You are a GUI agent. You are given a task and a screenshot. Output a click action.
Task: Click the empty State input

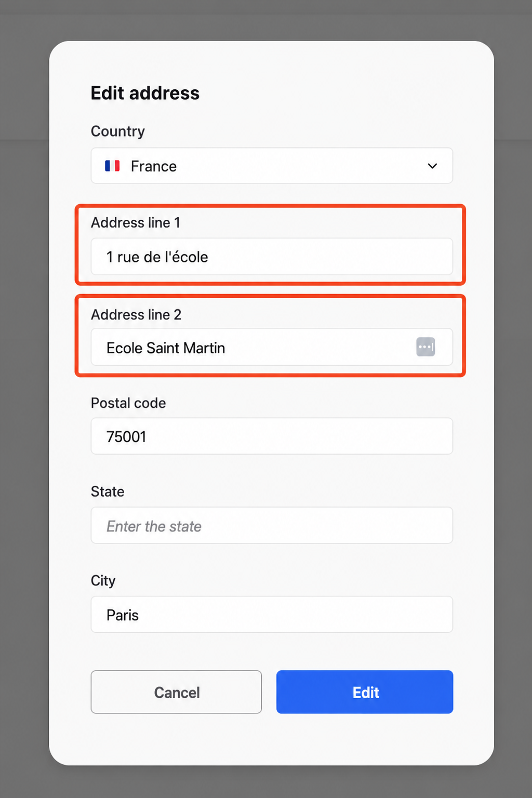[272, 526]
